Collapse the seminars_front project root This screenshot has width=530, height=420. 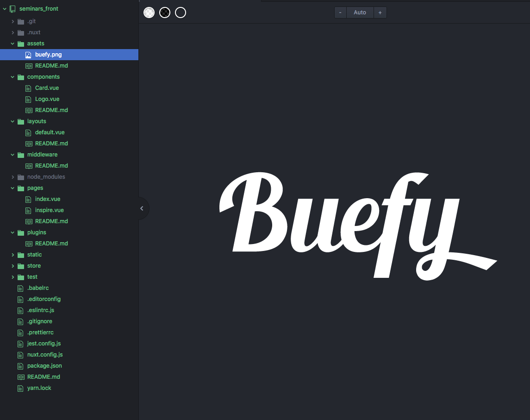tap(5, 9)
